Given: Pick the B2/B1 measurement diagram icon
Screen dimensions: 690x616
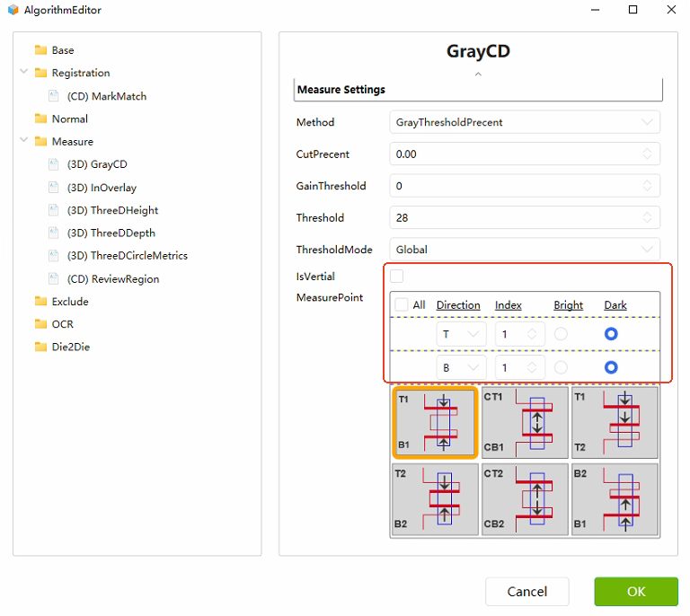Looking at the screenshot, I should (615, 499).
